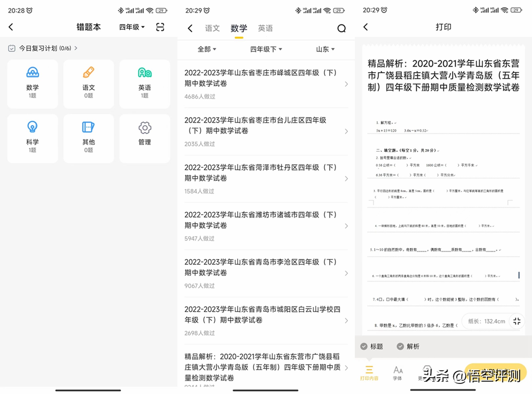Toggle the 解析 checkbox on the print page
The height and width of the screenshot is (394, 532).
coord(400,346)
